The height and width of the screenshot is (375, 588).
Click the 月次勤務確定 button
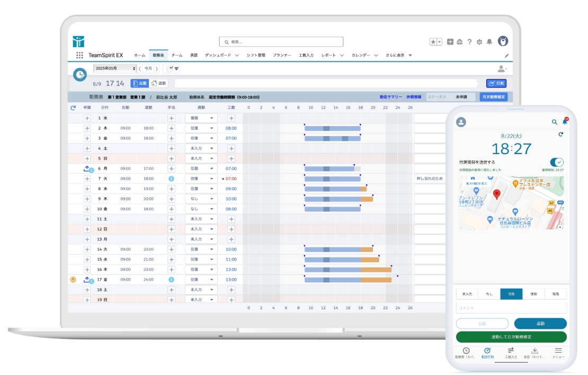[x=493, y=97]
